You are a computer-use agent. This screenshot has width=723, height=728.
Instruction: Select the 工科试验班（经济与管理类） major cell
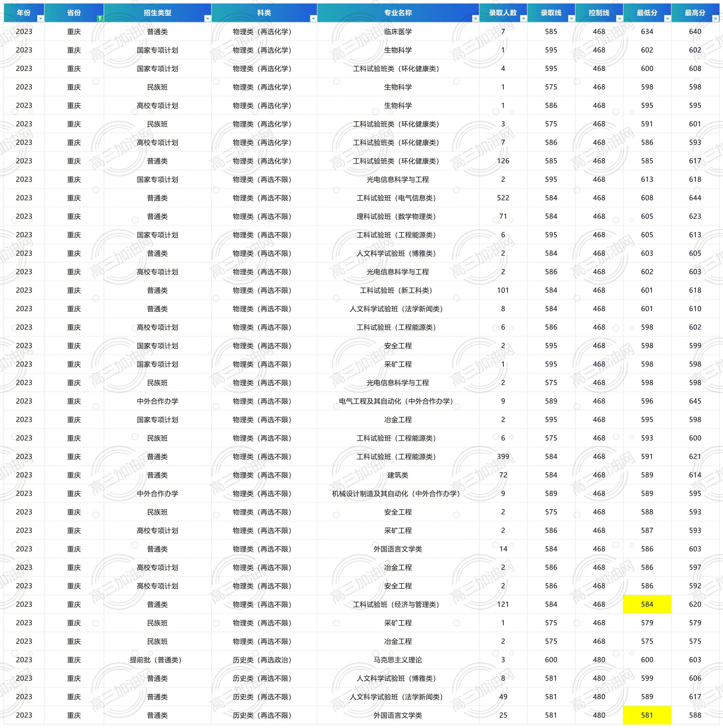click(398, 604)
